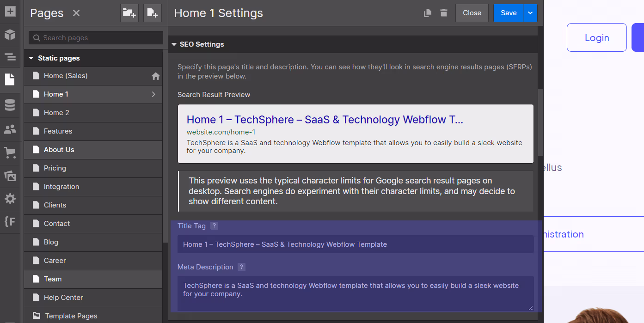Image resolution: width=644 pixels, height=323 pixels.
Task: Open the Save button dropdown arrow
Action: (530, 13)
